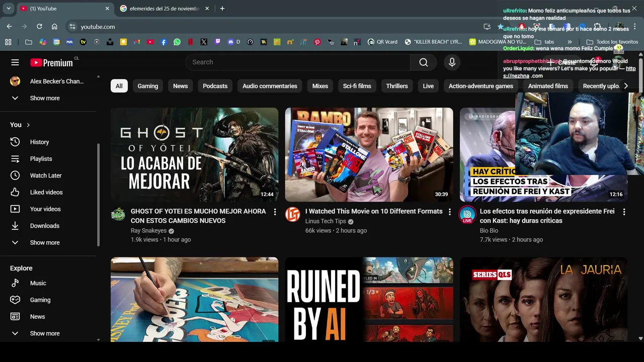Open options menu for Bio Bio video
644x362 pixels.
[x=624, y=212]
